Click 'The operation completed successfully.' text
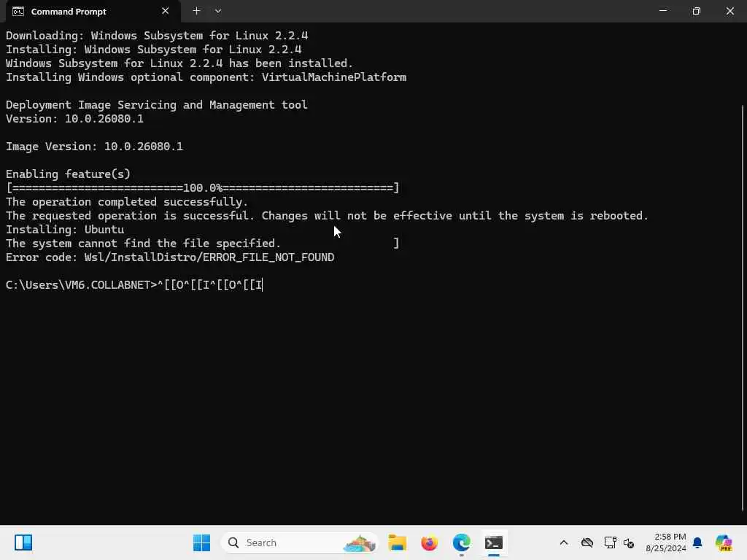The height and width of the screenshot is (560, 747). point(127,202)
